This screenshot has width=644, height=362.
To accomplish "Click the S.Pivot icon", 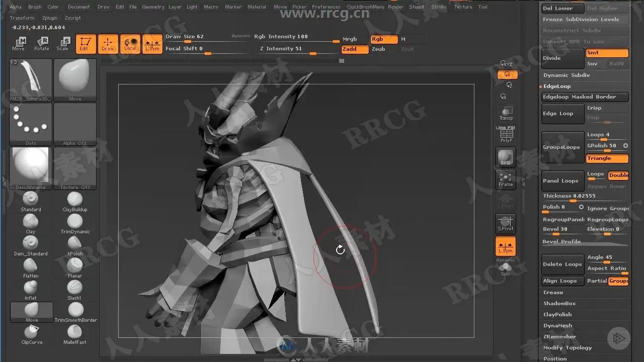I will 506,223.
